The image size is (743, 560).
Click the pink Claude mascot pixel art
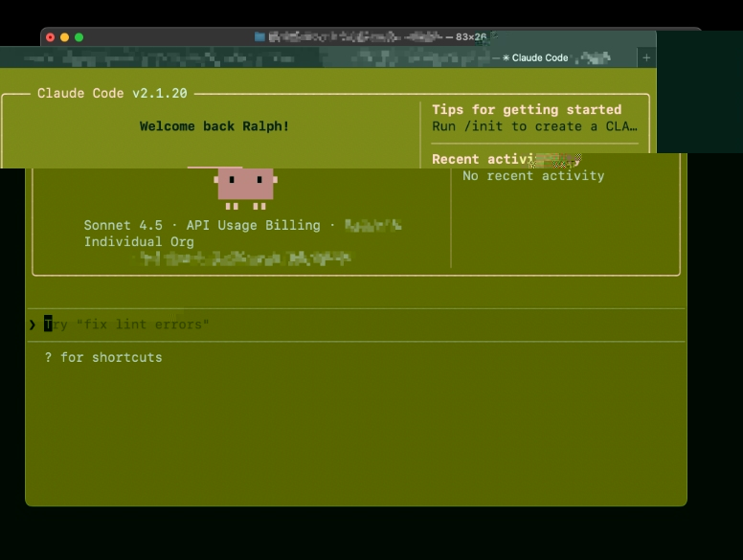[245, 189]
